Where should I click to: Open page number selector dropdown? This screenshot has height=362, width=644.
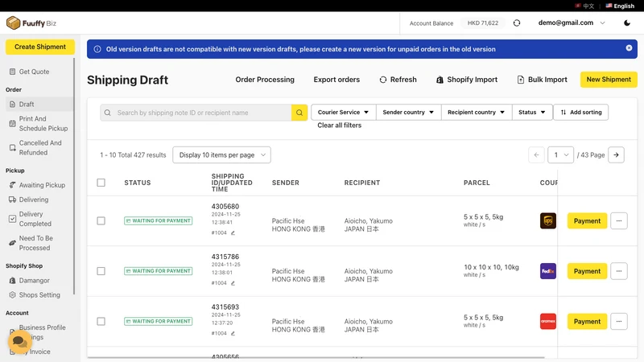point(560,154)
